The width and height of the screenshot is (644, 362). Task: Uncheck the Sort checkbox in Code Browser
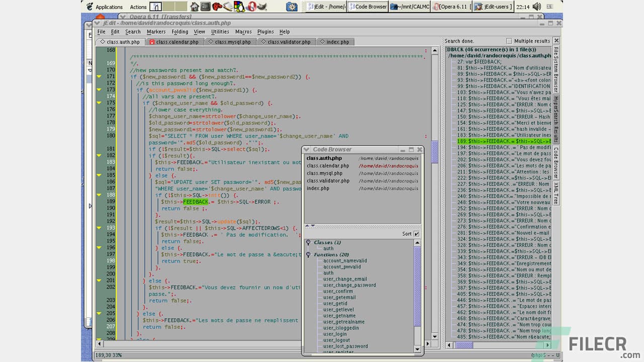pos(416,233)
